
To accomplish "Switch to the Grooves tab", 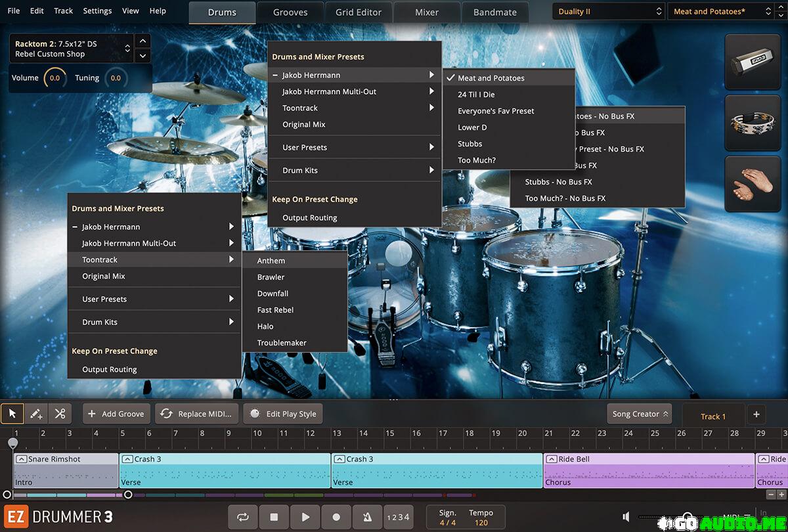I will coord(290,12).
